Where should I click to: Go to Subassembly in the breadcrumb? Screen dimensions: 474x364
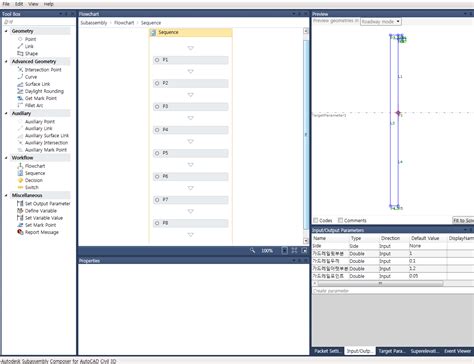[x=94, y=23]
